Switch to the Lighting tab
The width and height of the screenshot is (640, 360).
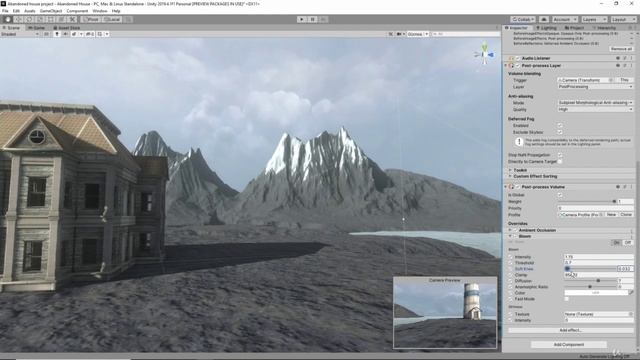[546, 28]
